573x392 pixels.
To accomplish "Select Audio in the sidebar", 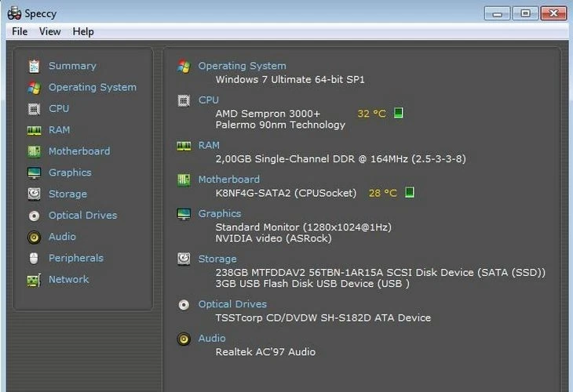I will click(62, 237).
